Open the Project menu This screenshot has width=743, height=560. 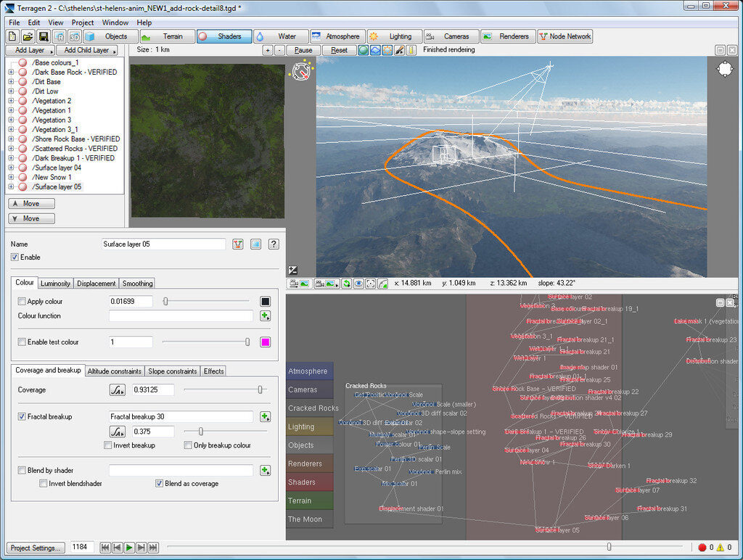pos(82,22)
